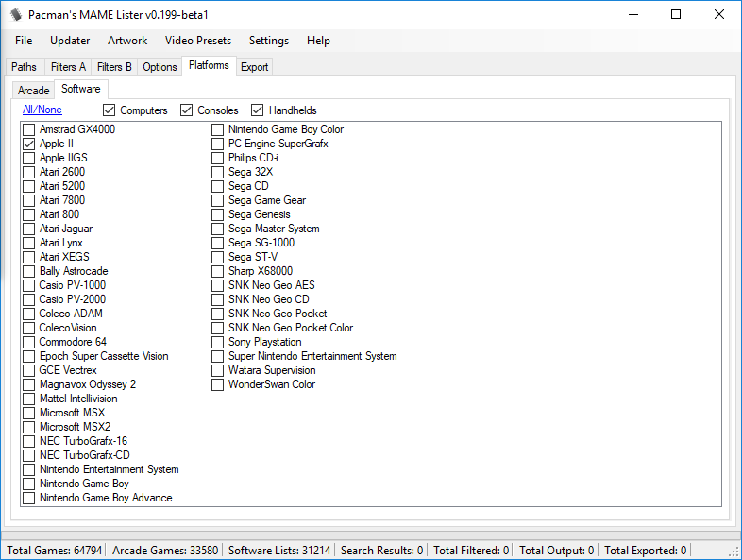Enable the WonderSwan Color checkbox

[x=218, y=385]
